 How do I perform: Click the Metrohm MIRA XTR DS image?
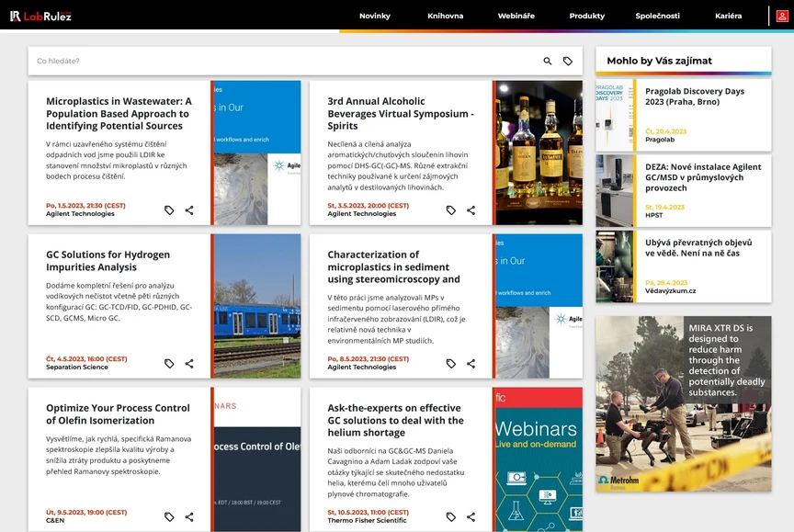pos(684,402)
